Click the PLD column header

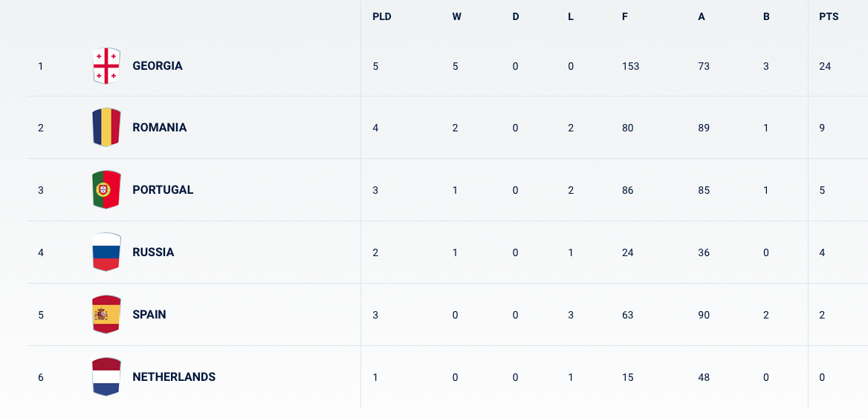[x=382, y=16]
